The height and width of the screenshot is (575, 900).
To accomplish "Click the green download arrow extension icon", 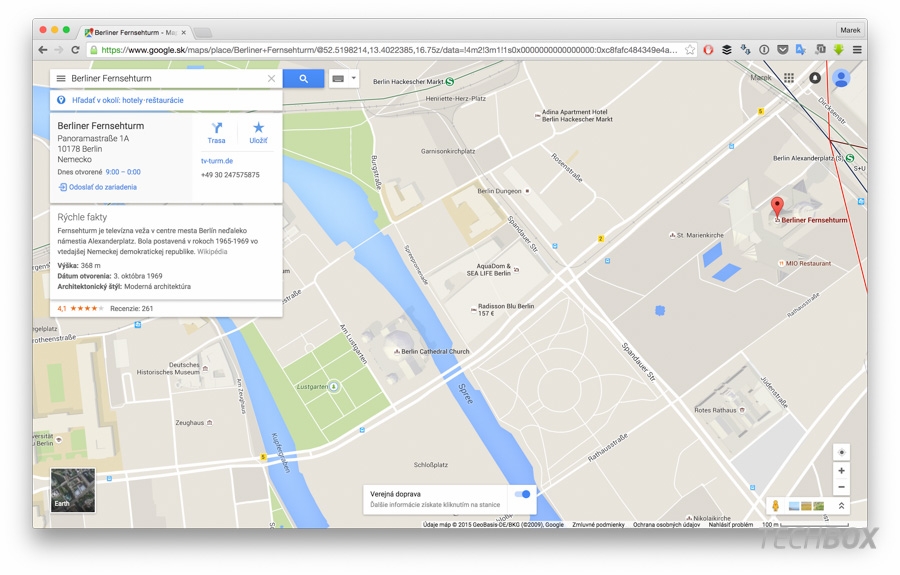I will coord(839,50).
